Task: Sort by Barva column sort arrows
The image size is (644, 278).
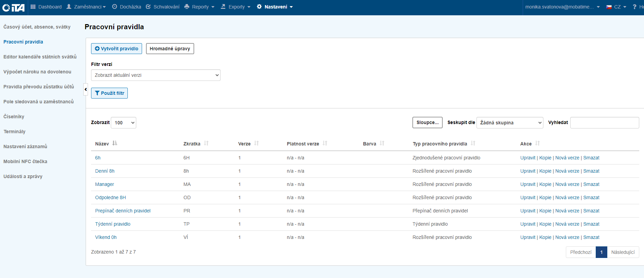Action: pos(382,143)
